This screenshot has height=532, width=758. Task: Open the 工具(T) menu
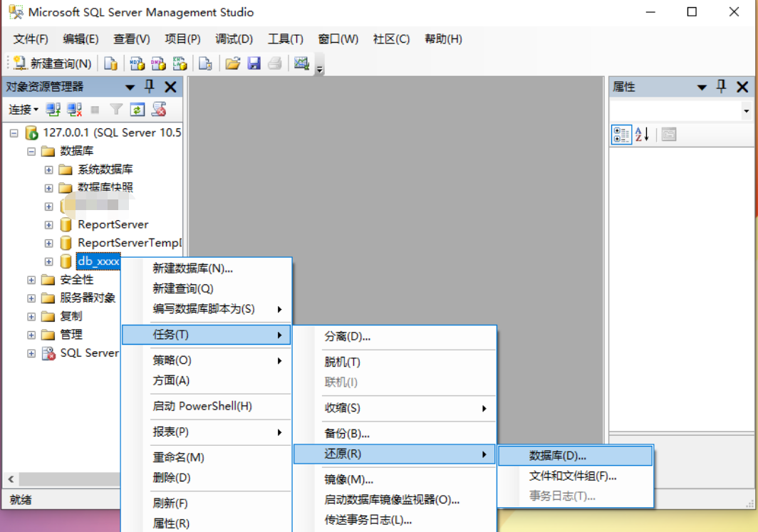[x=285, y=39]
